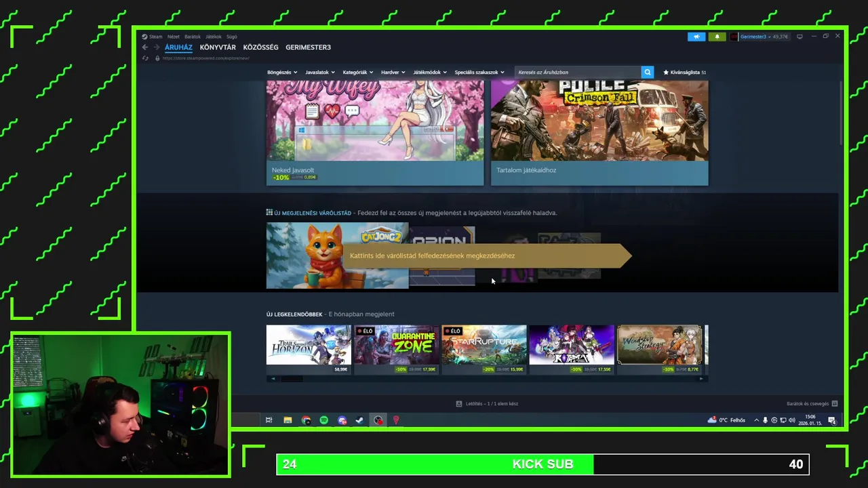Image resolution: width=868 pixels, height=488 pixels.
Task: Expand the Böngészés dropdown
Action: (281, 72)
